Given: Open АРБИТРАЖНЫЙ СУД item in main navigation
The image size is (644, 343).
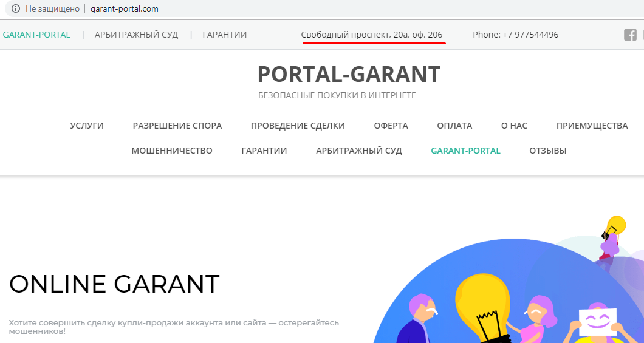Looking at the screenshot, I should pos(359,151).
